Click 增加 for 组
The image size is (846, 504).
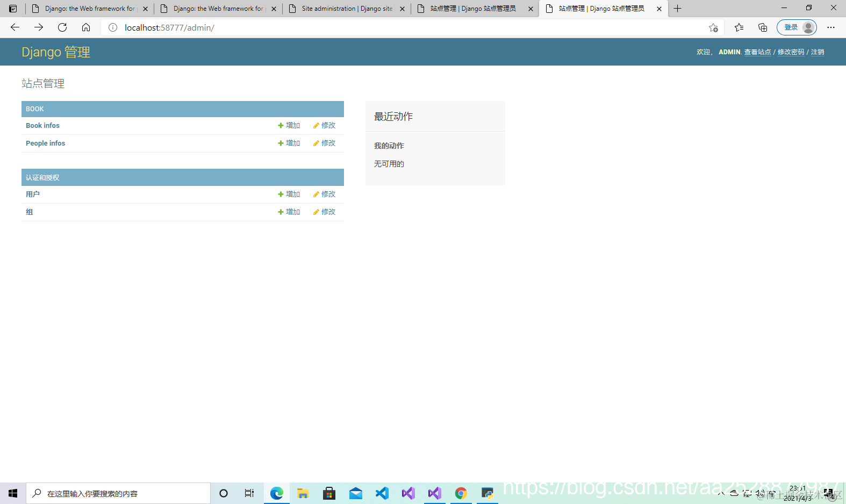[x=289, y=212]
